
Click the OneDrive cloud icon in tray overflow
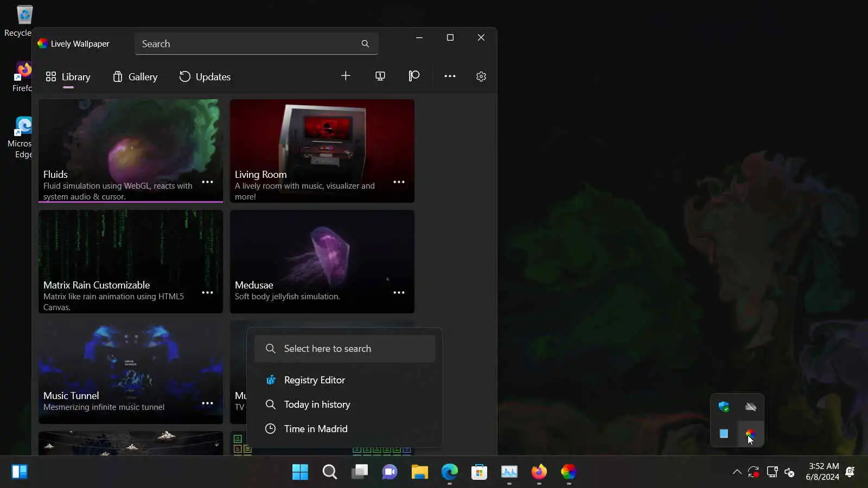[x=751, y=407]
